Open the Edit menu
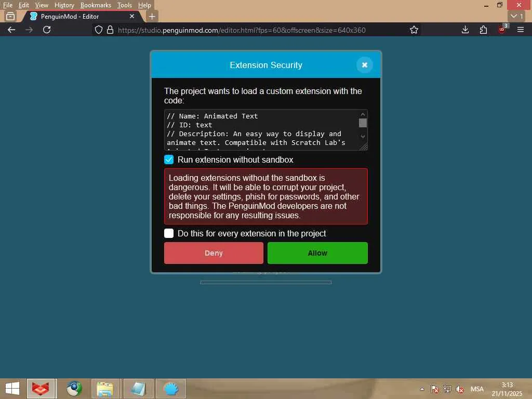This screenshot has width=532, height=399. [x=24, y=5]
